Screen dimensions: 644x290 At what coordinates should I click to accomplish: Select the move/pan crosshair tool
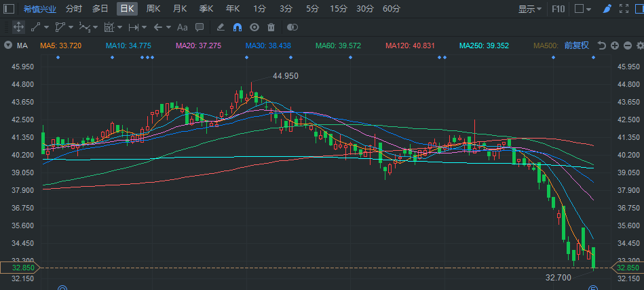pos(18,28)
